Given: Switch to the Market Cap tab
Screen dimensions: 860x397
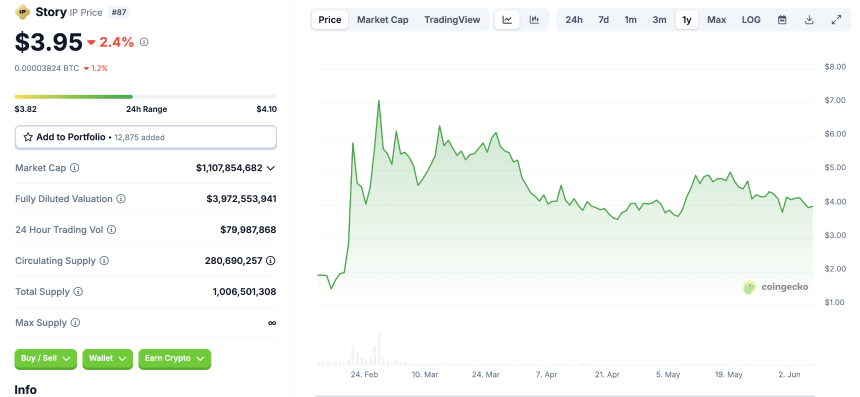Looking at the screenshot, I should (x=383, y=20).
